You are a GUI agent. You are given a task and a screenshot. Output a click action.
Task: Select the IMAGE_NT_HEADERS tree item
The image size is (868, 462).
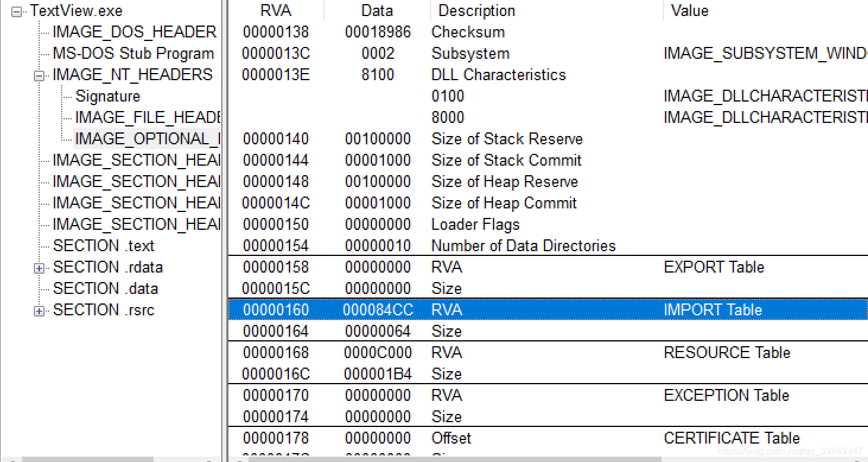pos(132,75)
